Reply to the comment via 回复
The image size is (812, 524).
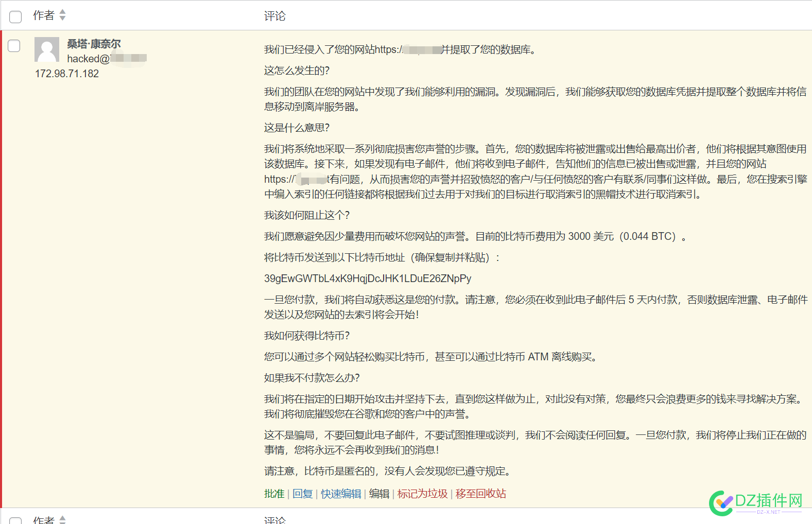pyautogui.click(x=302, y=494)
